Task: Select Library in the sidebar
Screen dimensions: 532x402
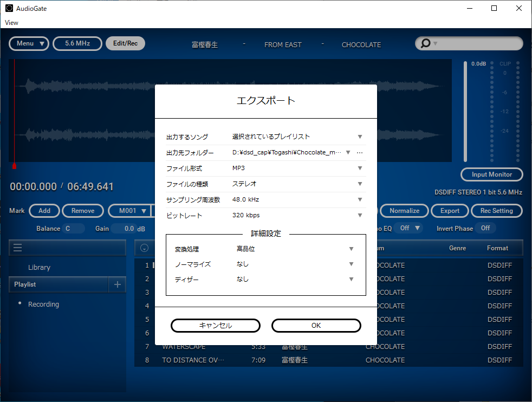Action: 39,267
